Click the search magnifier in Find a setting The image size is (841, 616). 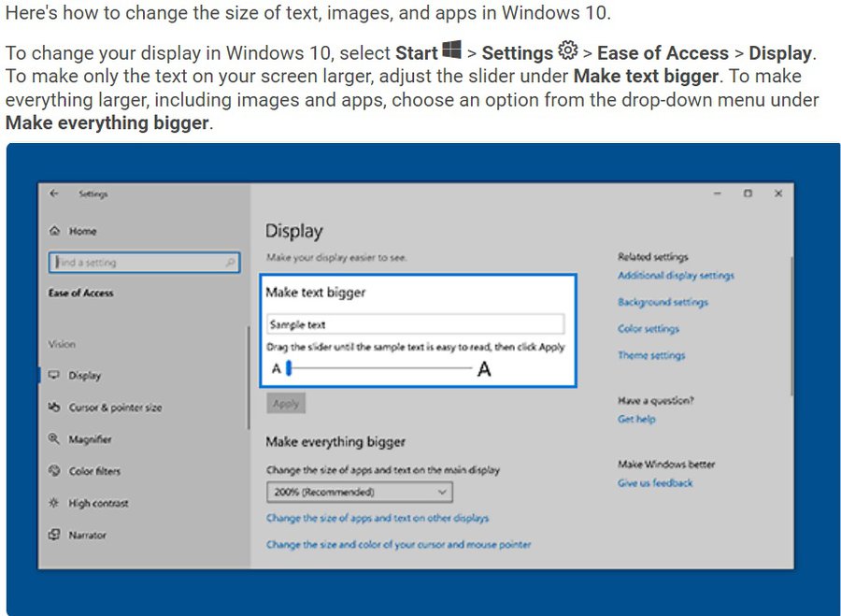pyautogui.click(x=230, y=263)
